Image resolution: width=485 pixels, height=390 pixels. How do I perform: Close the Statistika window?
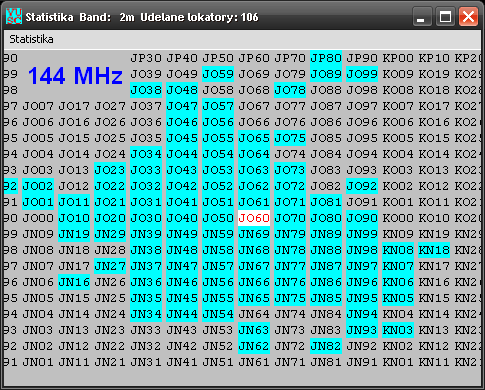coord(468,17)
